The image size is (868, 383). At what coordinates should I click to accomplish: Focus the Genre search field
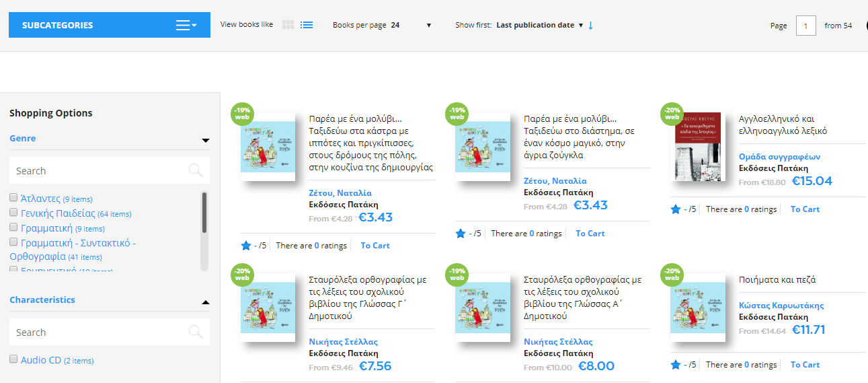coord(110,170)
